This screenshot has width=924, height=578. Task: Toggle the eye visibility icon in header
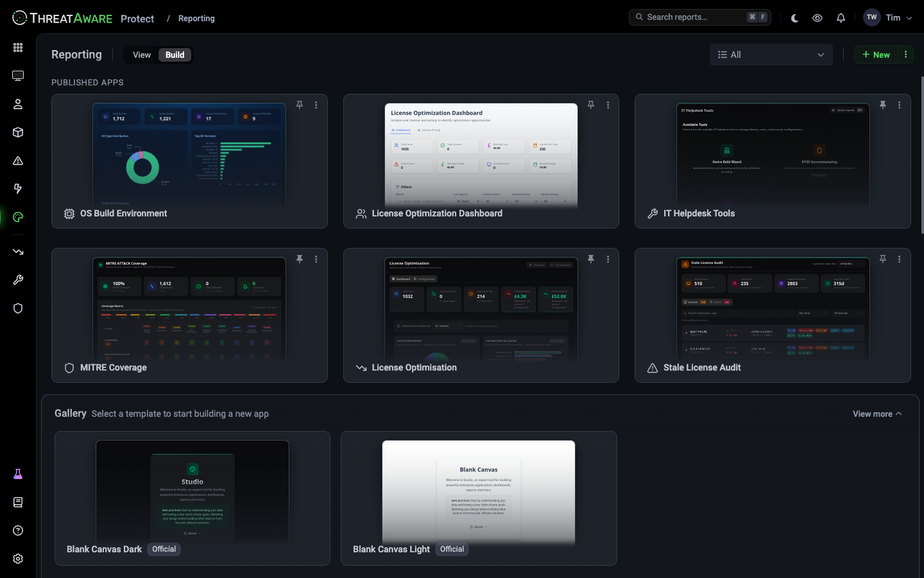click(817, 18)
